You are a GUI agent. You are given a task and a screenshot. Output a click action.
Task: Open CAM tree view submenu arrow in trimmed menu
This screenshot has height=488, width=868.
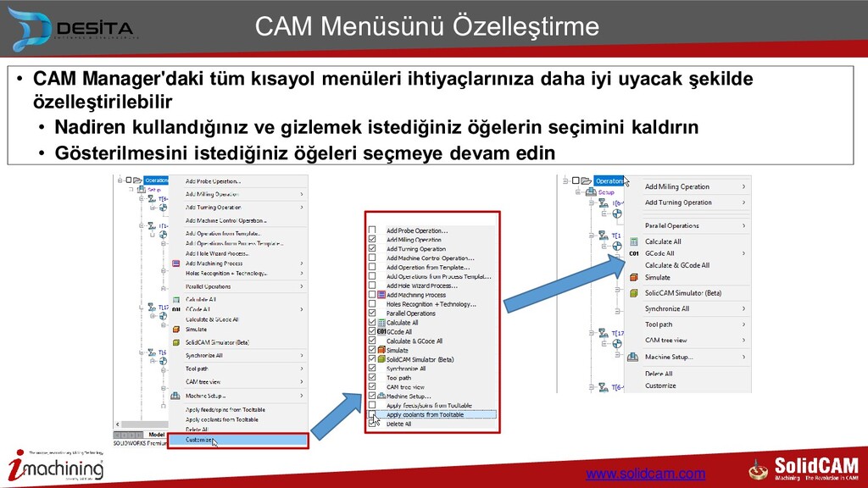tap(744, 341)
